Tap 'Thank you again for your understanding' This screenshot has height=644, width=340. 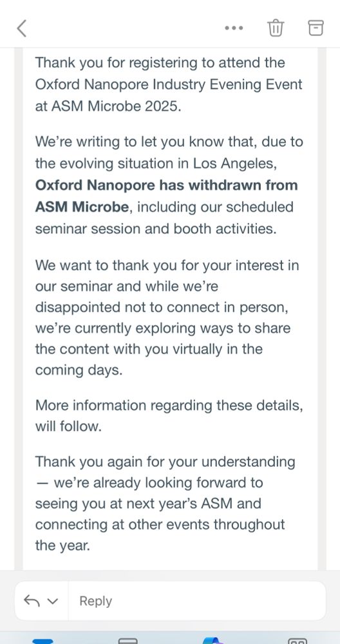pos(165,462)
